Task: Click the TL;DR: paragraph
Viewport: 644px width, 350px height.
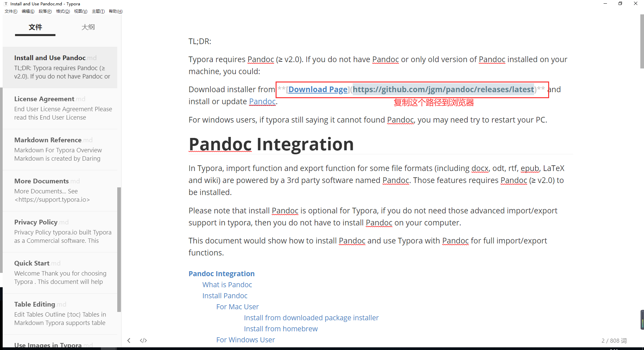Action: click(200, 41)
